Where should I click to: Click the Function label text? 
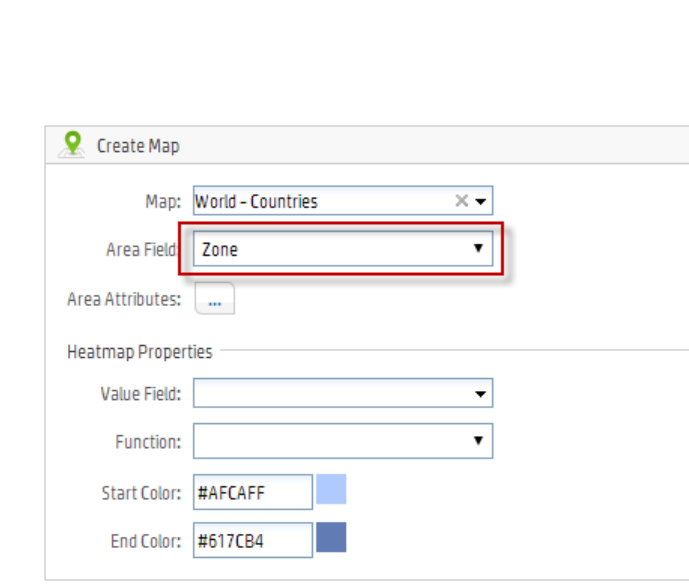[148, 441]
